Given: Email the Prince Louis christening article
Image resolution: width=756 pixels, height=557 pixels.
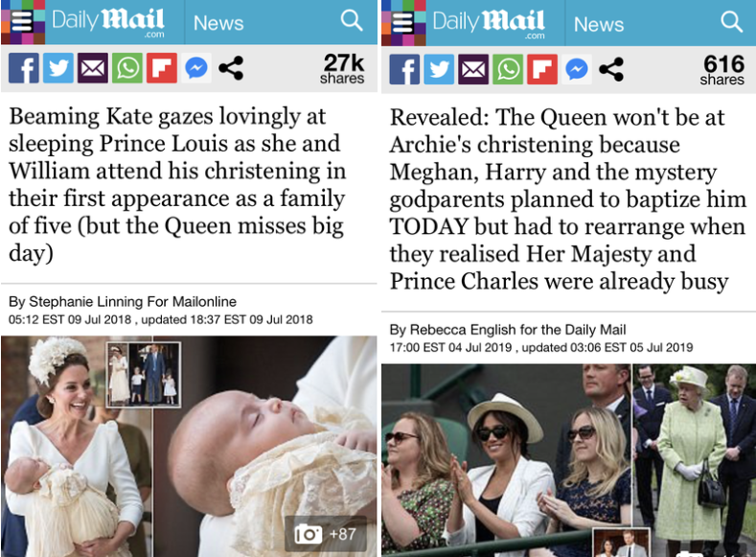Looking at the screenshot, I should click(x=93, y=68).
